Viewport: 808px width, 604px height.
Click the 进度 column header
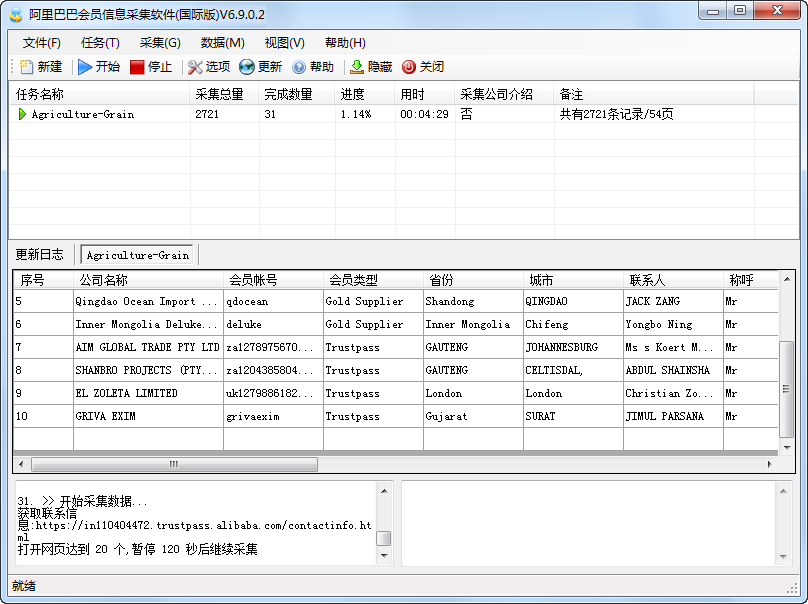click(365, 94)
